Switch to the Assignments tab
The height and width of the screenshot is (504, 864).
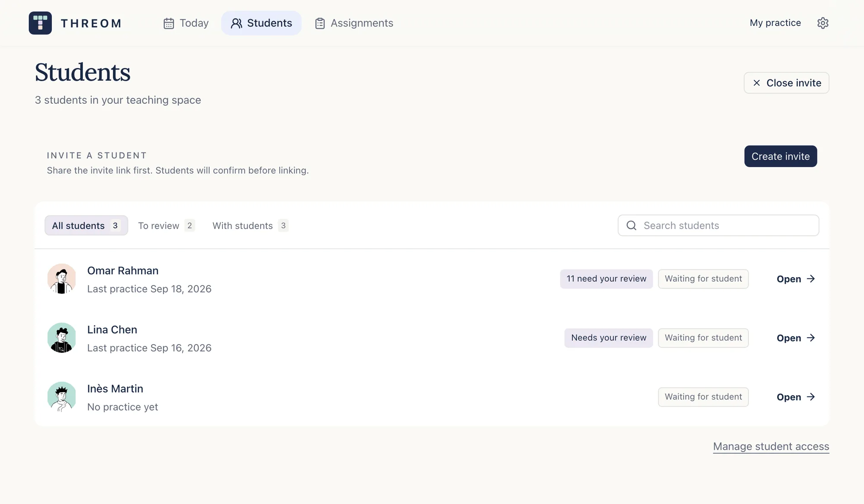354,23
